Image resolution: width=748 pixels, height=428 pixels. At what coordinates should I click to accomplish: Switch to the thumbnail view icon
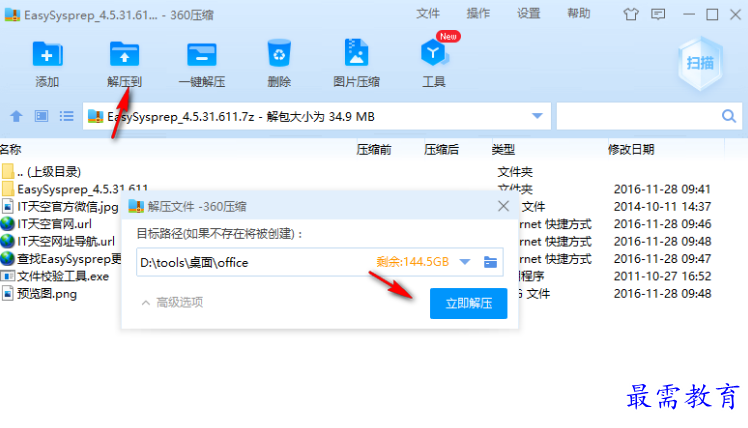pyautogui.click(x=42, y=116)
